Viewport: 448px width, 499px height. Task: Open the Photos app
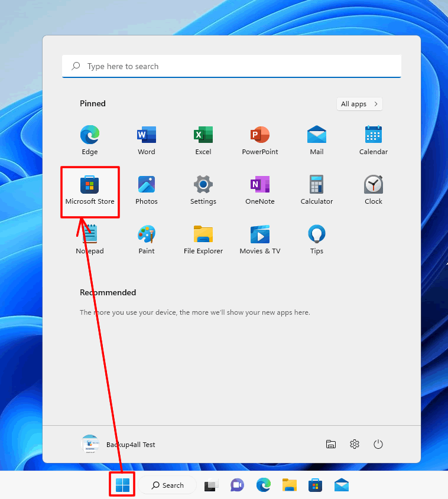click(x=147, y=190)
